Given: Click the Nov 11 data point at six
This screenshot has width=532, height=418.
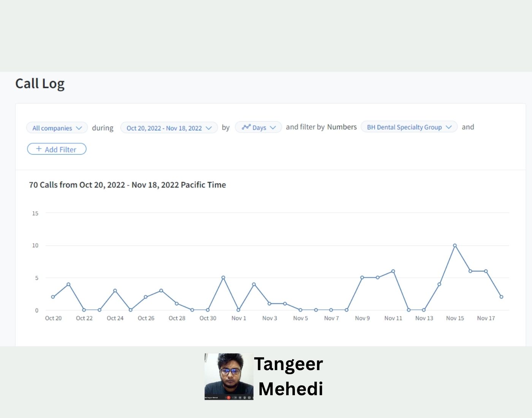Looking at the screenshot, I should coord(393,271).
